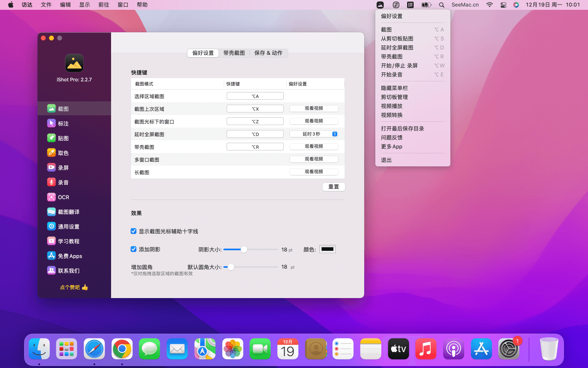Open the 取色 color picker section icon
The height and width of the screenshot is (368, 588).
pyautogui.click(x=51, y=153)
